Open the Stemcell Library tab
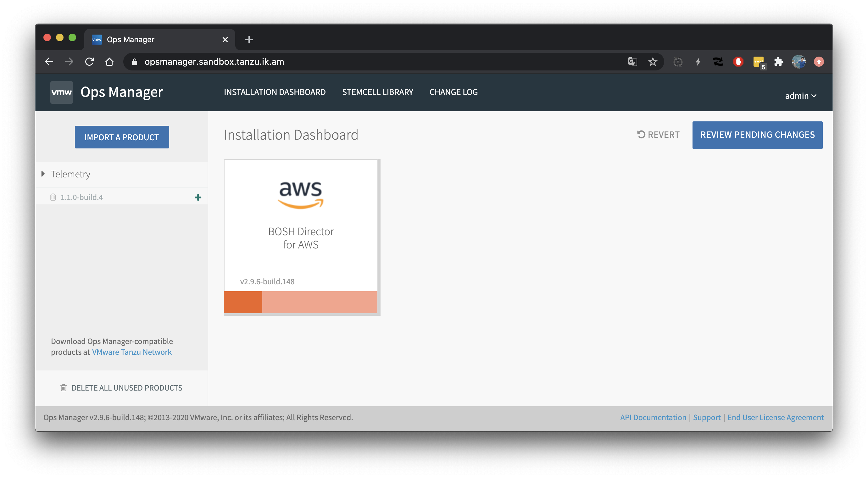The width and height of the screenshot is (868, 478). pyautogui.click(x=377, y=92)
